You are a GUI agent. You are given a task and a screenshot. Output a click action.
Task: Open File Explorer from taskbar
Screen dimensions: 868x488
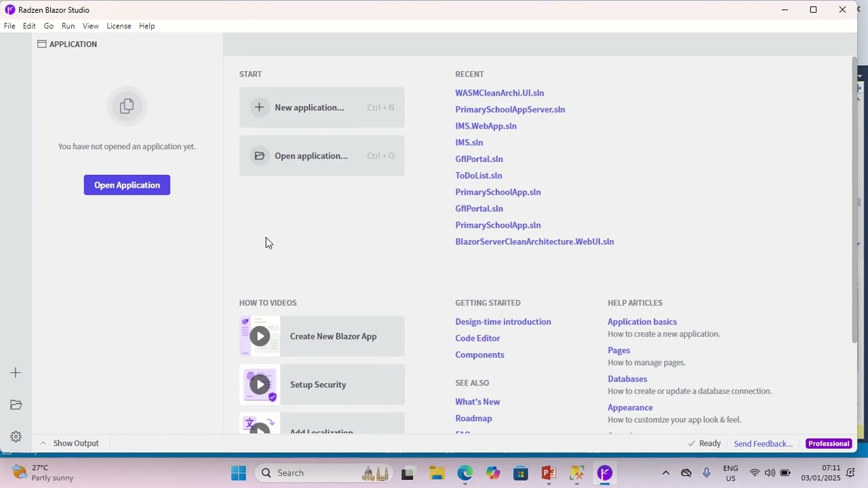pyautogui.click(x=436, y=473)
